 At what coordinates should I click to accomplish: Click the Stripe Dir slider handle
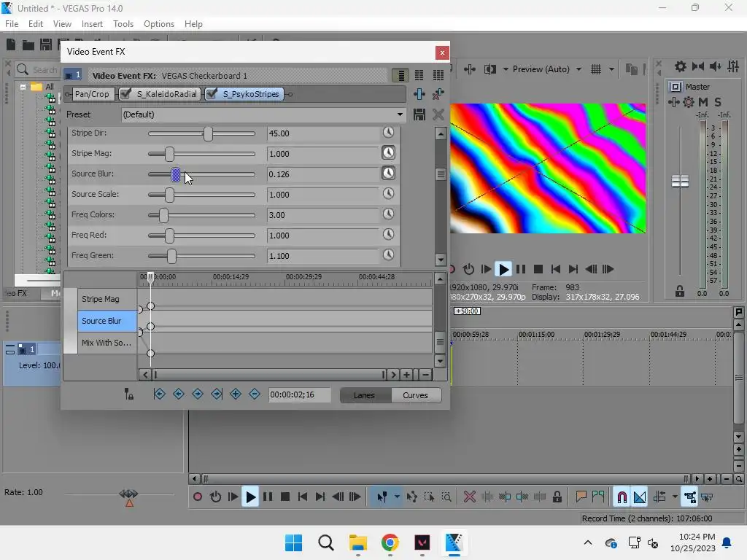(x=208, y=134)
